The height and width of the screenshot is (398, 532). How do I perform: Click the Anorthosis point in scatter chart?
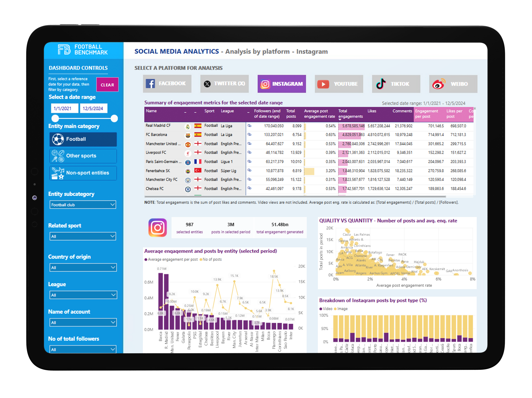[470, 273]
